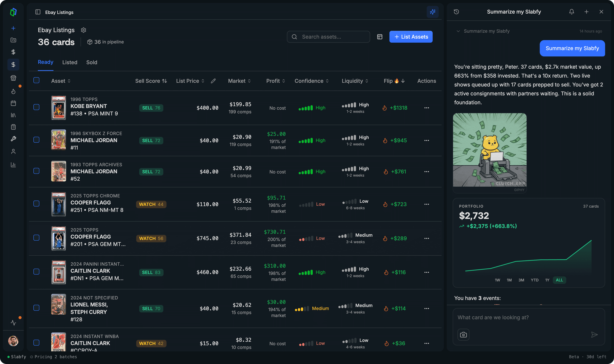Select the calendar icon in sidebar
The width and height of the screenshot is (614, 364).
coord(13,103)
